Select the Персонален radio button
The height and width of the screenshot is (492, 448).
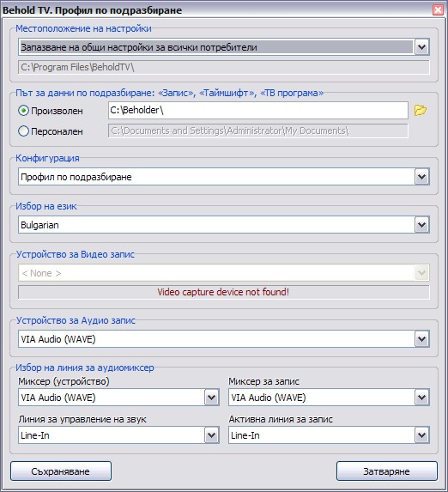tap(23, 131)
